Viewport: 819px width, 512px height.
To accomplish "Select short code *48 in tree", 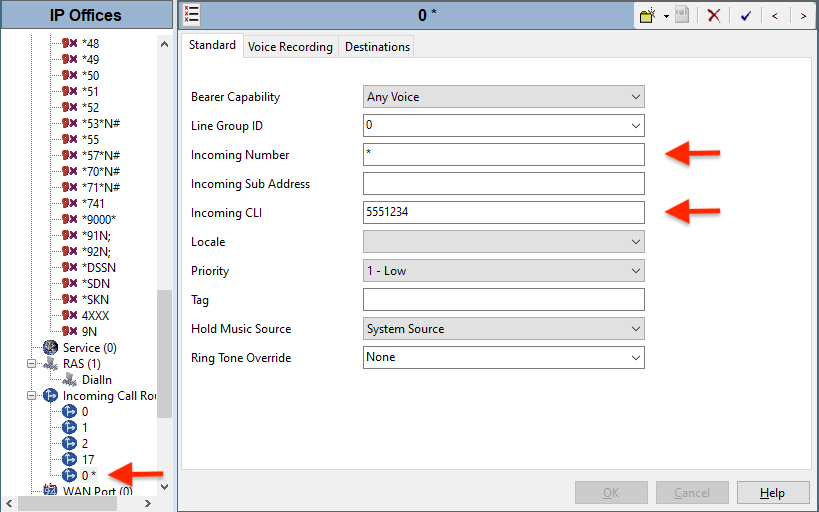I will [x=90, y=43].
